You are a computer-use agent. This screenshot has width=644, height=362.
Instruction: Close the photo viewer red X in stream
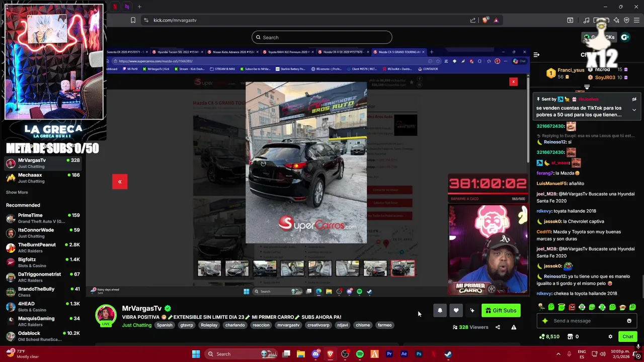[x=513, y=81]
